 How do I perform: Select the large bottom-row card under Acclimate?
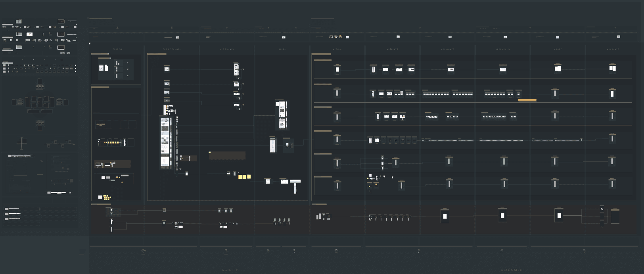coord(445,216)
